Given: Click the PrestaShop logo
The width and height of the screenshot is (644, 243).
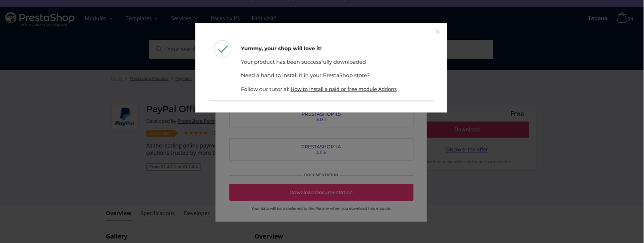Looking at the screenshot, I should point(40,18).
